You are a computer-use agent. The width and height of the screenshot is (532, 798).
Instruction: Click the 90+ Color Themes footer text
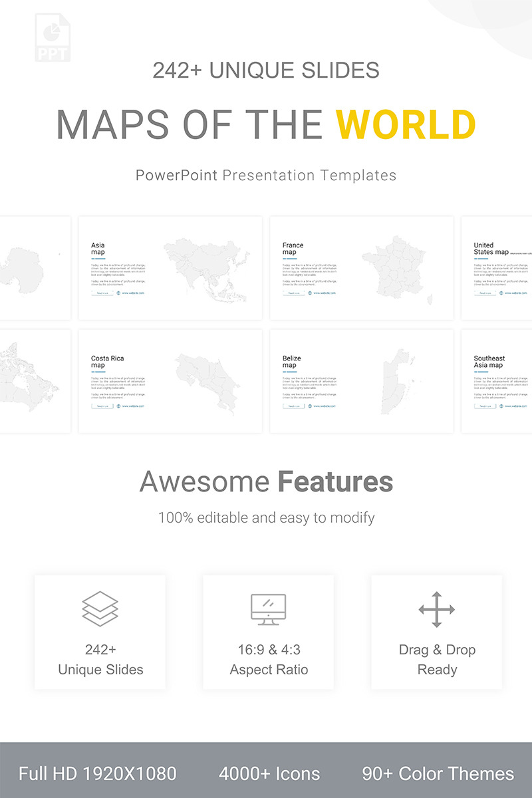(x=438, y=773)
